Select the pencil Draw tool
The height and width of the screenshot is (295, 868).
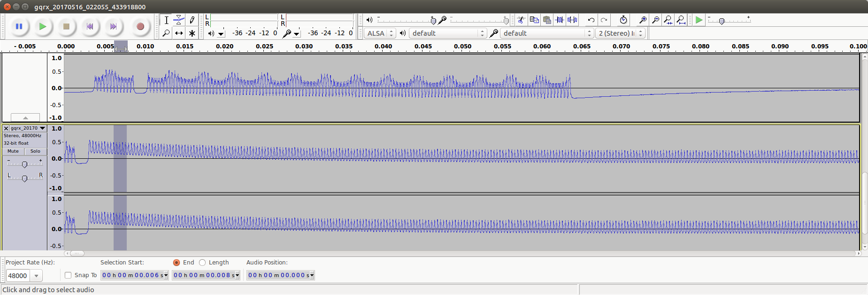point(192,20)
